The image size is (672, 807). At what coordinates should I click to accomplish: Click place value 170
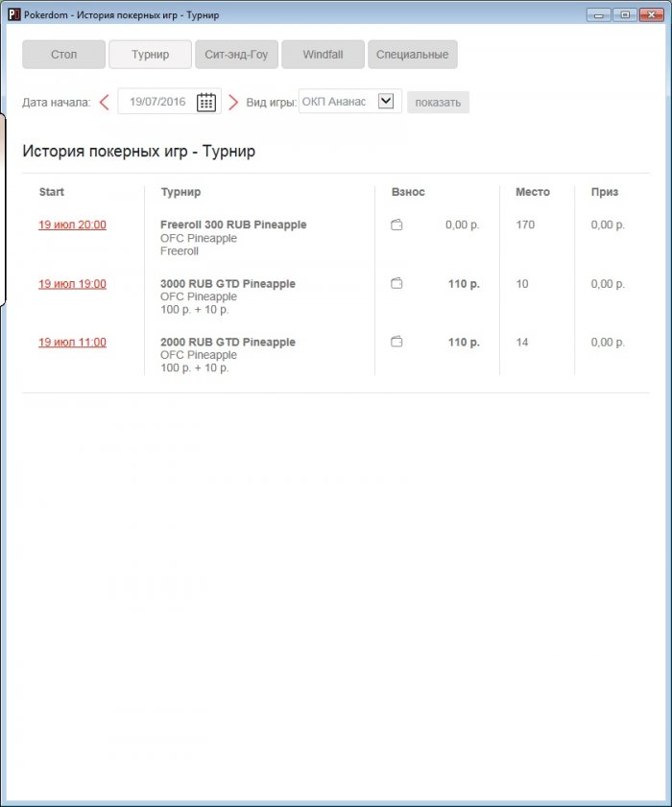tap(525, 225)
